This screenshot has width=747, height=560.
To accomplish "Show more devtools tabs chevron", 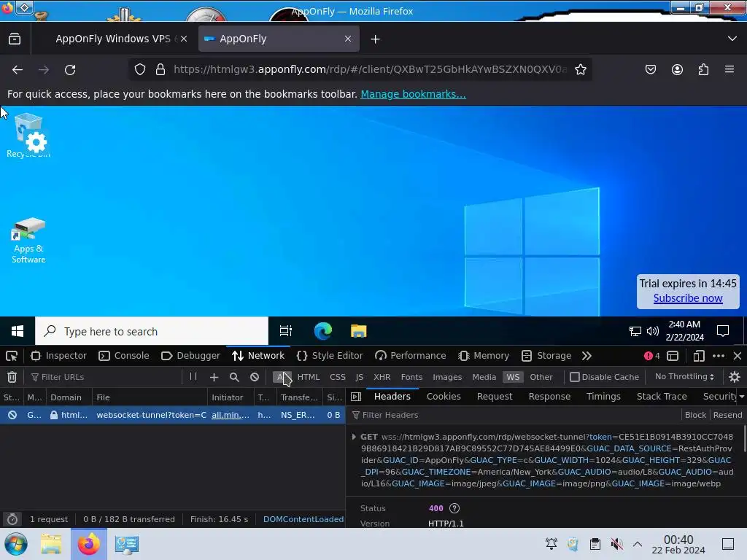I will tap(587, 356).
